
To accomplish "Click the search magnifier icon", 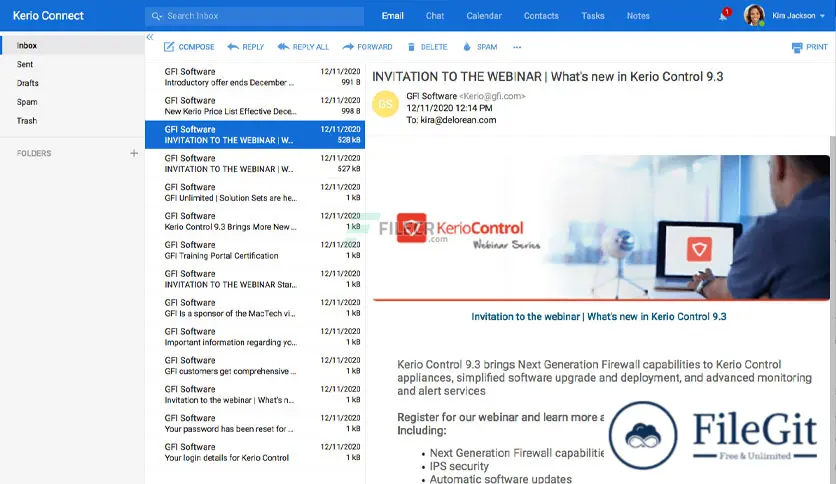I will (x=156, y=16).
